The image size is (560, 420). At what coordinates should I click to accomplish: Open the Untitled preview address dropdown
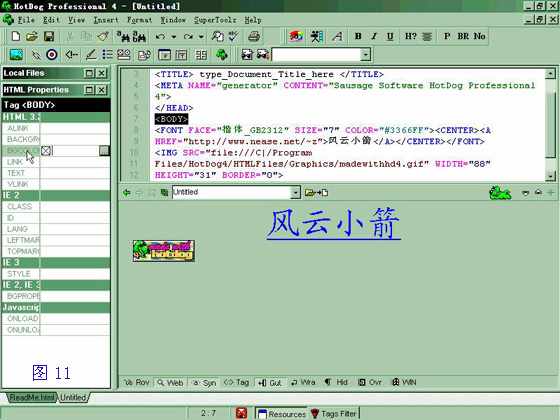click(295, 192)
